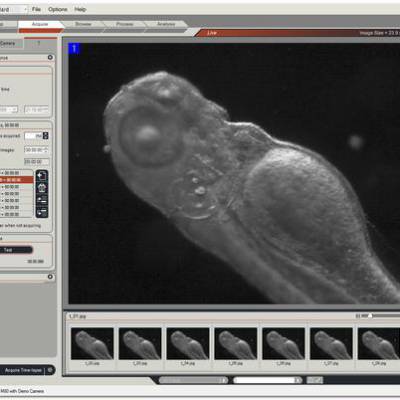
Task: Click the bottom list icon with lower arrow
Action: click(x=42, y=212)
